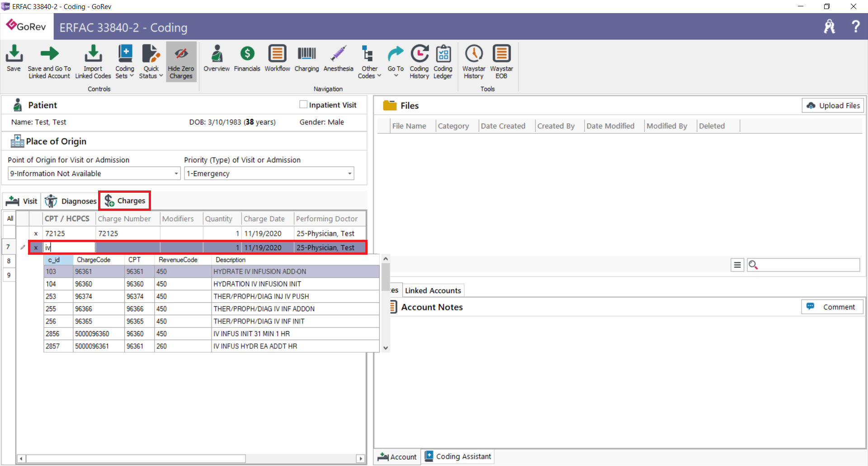Click the list menu hamburger icon
This screenshot has width=868, height=466.
737,265
